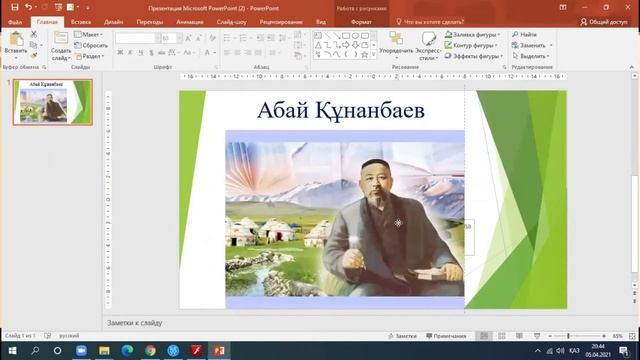Open Контур фигуры outline color
The width and height of the screenshot is (640, 360).
[x=471, y=45]
